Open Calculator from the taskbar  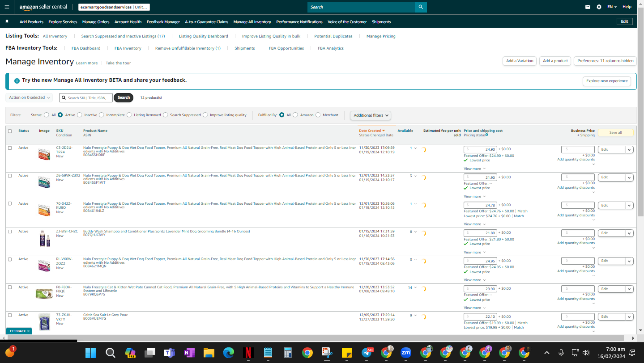(x=287, y=353)
